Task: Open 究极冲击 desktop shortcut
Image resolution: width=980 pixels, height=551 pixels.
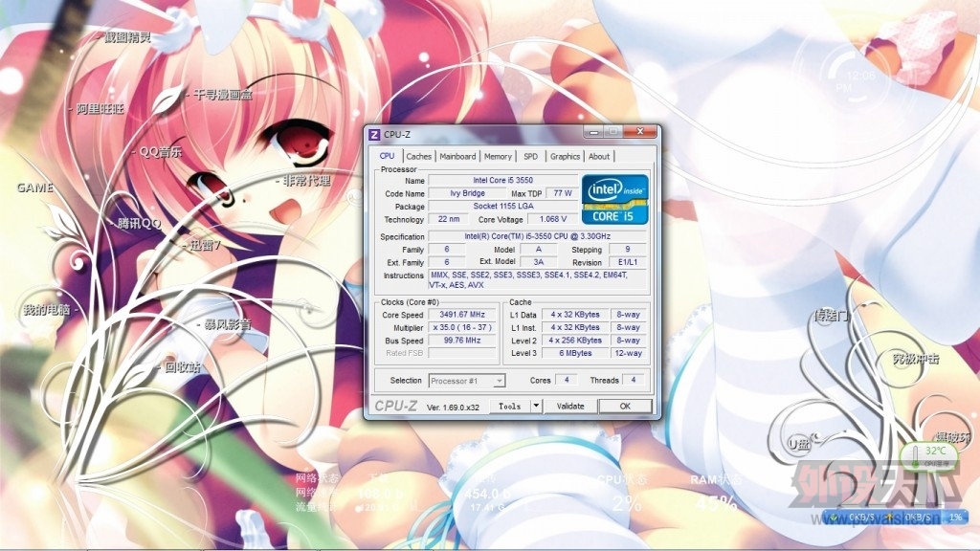Action: click(916, 359)
